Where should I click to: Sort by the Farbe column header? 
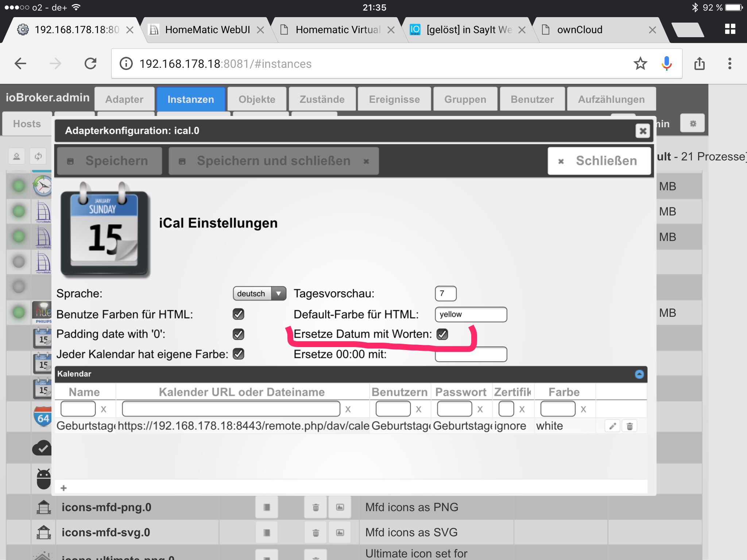click(564, 392)
